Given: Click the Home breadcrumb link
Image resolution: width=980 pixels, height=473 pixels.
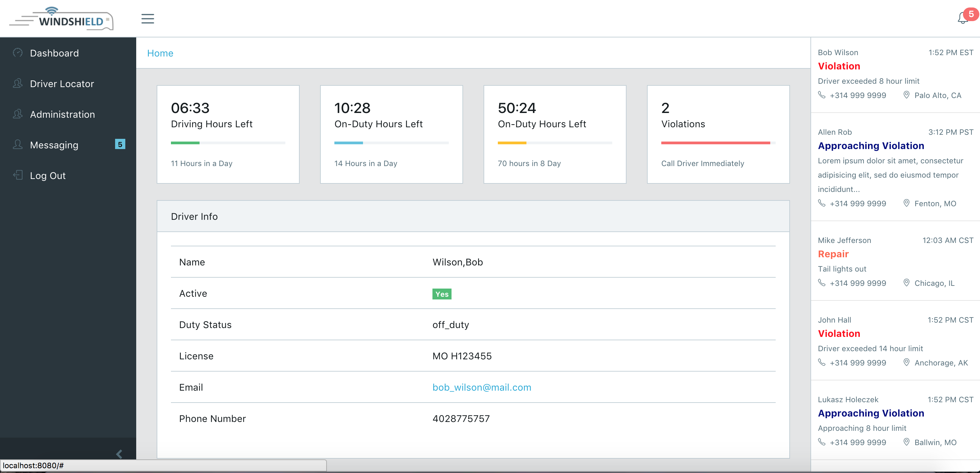Looking at the screenshot, I should 160,53.
